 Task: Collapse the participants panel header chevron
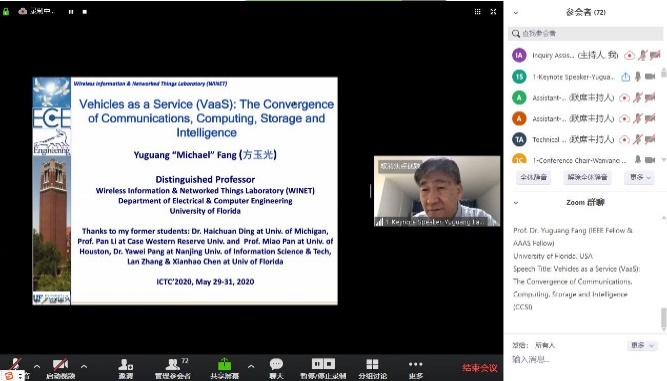[516, 13]
